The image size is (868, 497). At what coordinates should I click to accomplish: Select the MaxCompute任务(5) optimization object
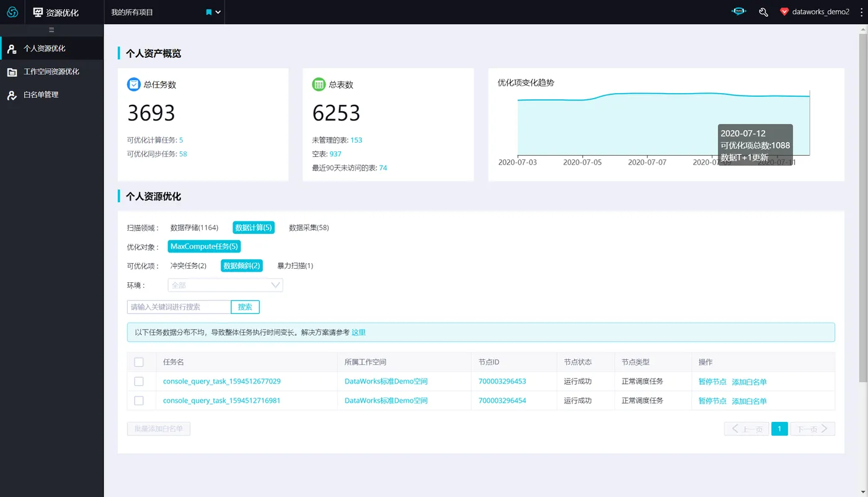(204, 247)
